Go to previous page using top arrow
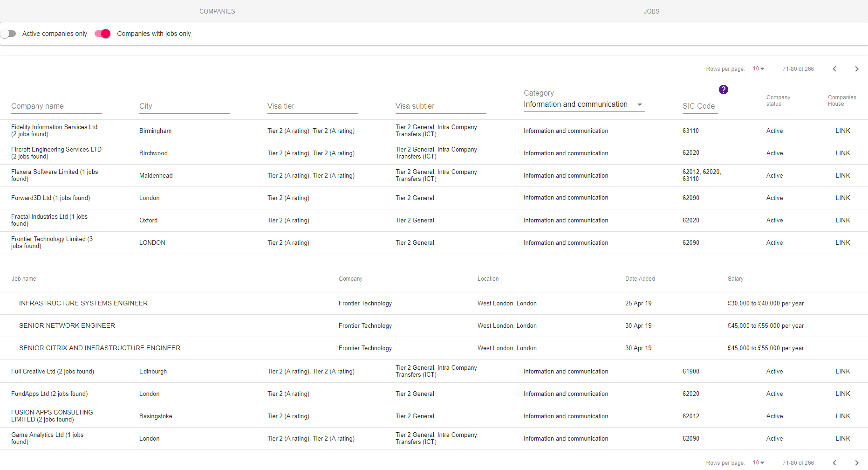Image resolution: width=868 pixels, height=470 pixels. click(834, 69)
